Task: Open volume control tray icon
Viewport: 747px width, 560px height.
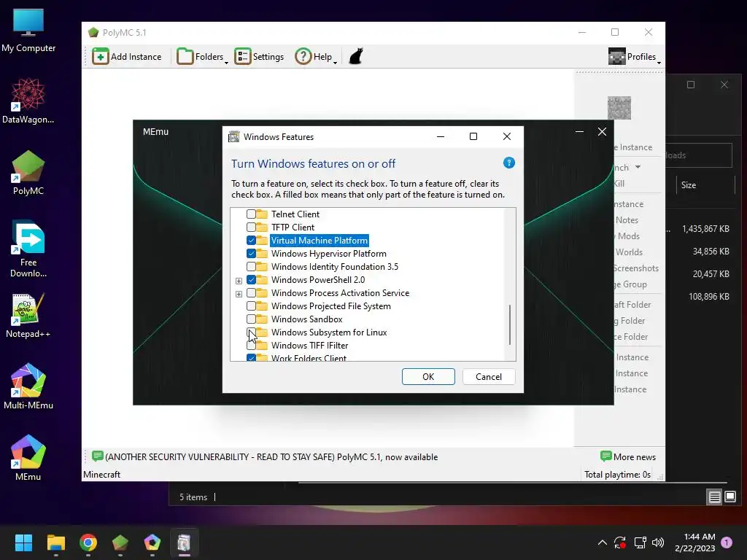Action: click(658, 542)
